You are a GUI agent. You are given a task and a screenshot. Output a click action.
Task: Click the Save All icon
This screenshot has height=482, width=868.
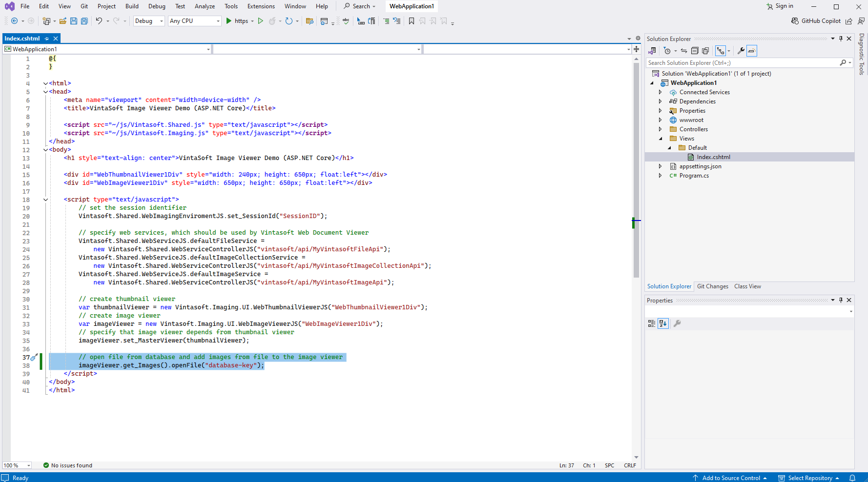pyautogui.click(x=84, y=21)
